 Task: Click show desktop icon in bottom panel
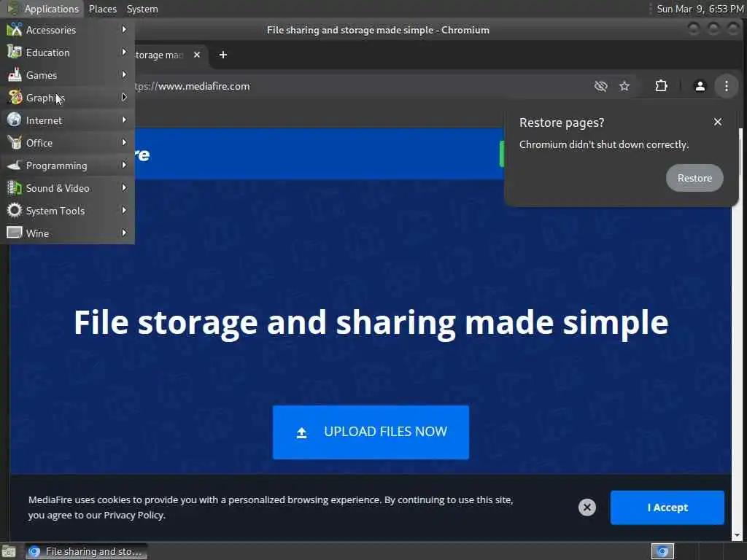[9, 551]
